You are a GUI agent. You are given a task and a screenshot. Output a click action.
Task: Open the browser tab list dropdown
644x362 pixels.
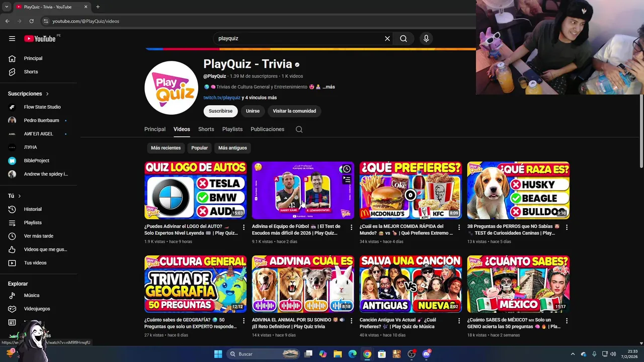click(x=7, y=7)
